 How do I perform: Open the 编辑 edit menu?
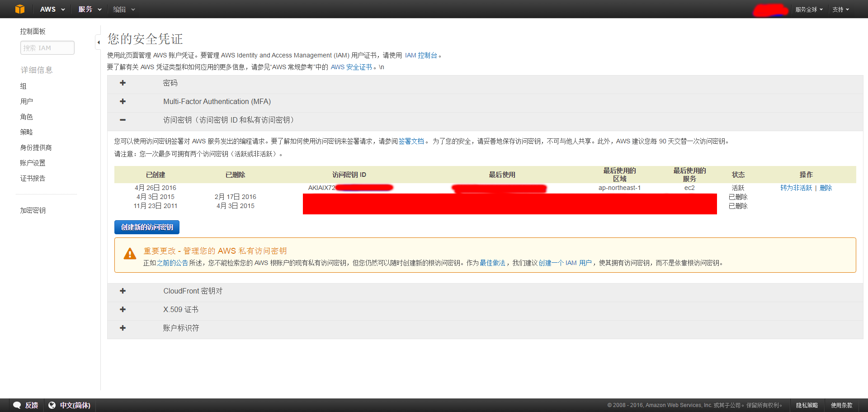coord(124,9)
